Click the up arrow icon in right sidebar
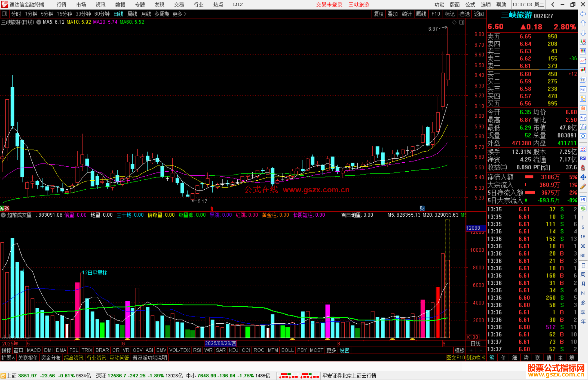 point(583,23)
